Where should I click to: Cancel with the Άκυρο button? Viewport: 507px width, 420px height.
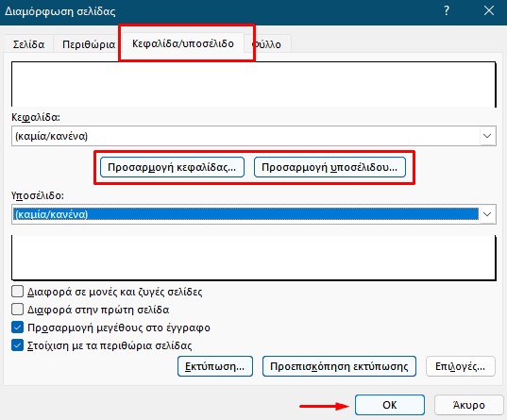coord(469,405)
